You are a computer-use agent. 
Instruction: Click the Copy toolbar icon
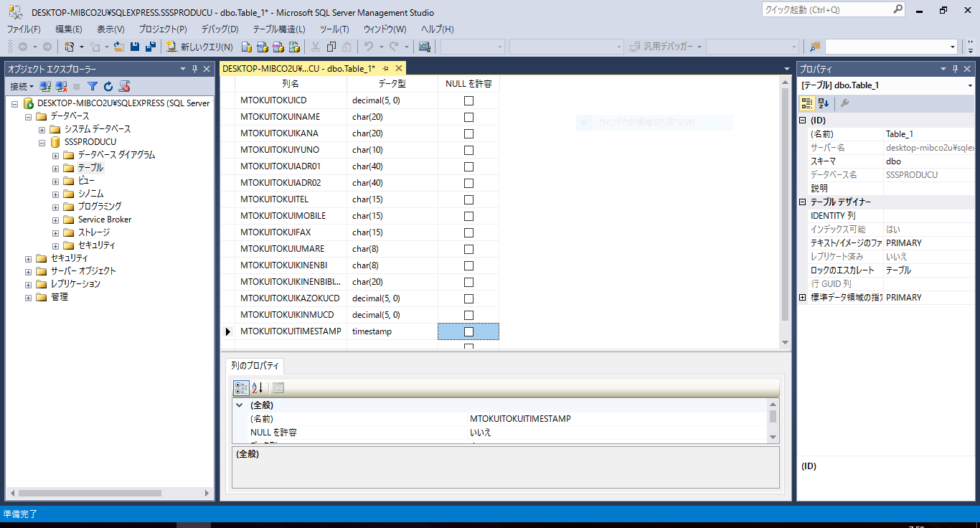pyautogui.click(x=331, y=47)
